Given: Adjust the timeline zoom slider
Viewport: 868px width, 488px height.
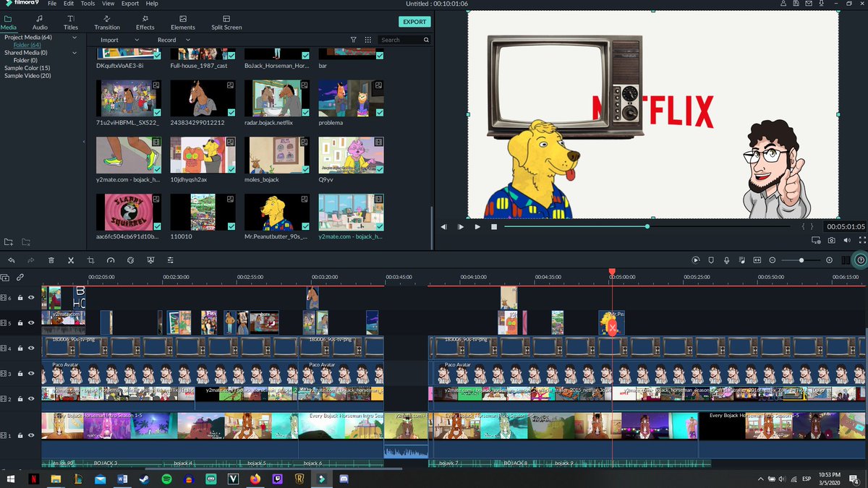Looking at the screenshot, I should point(801,260).
